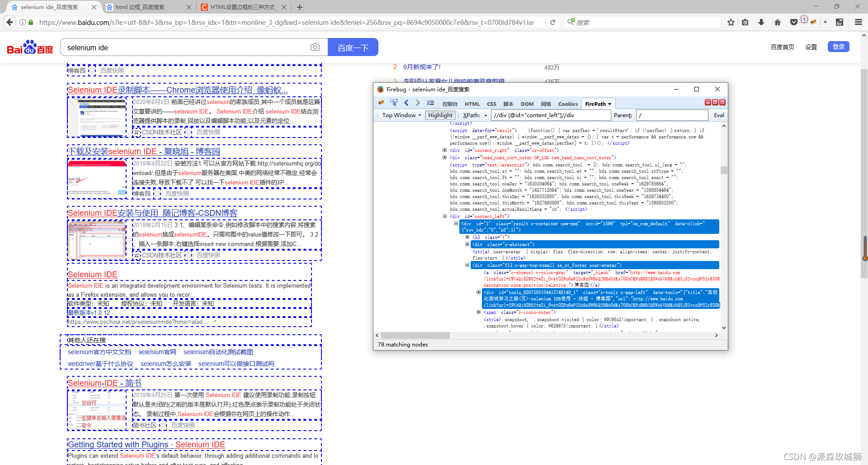The height and width of the screenshot is (465, 868).
Task: Open the downloads arrow icon
Action: click(x=761, y=22)
